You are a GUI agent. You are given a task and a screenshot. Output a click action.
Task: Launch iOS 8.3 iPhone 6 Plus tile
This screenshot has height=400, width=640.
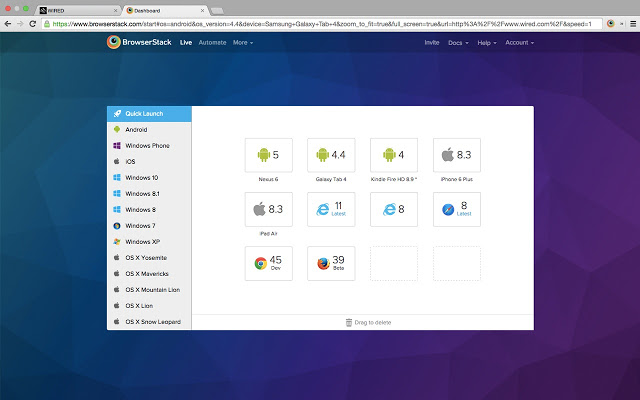coord(457,155)
